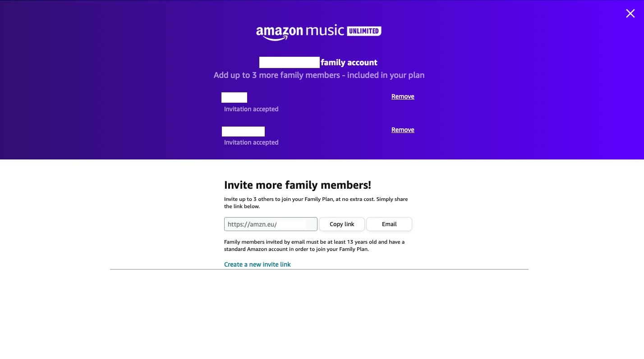Viewport: 644px width, 359px height.
Task: Click the Amazon Music wordmark logo
Action: pos(300,31)
